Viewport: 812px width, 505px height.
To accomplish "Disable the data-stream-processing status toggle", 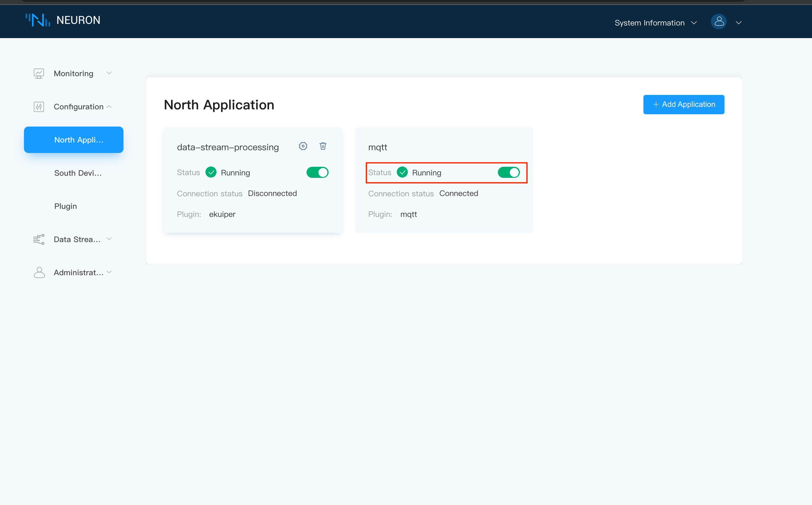I will click(318, 172).
